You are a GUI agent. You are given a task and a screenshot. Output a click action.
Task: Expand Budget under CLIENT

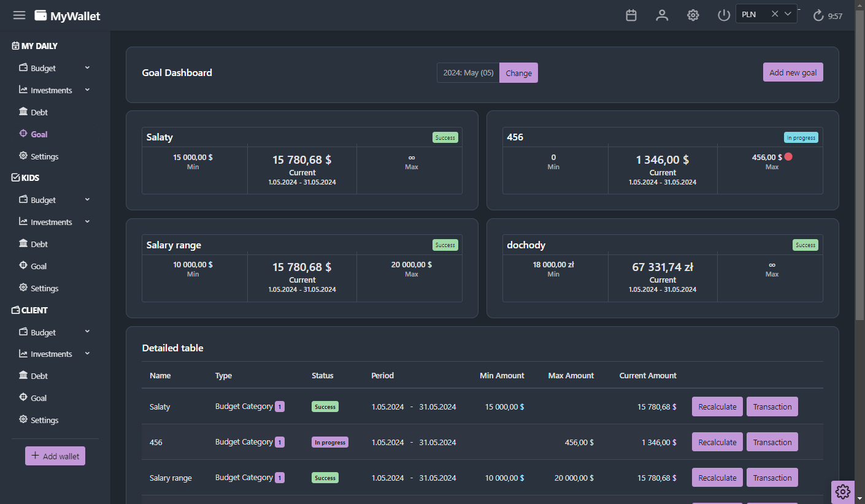(x=87, y=332)
